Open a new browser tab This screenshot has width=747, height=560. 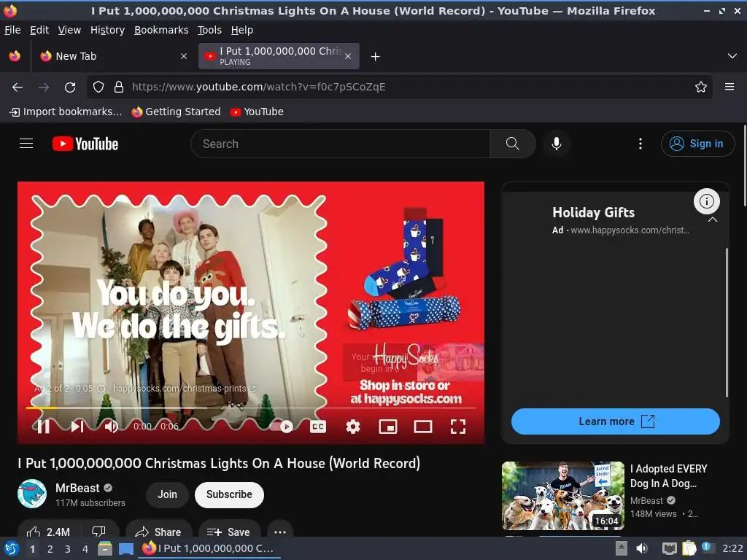pos(375,57)
